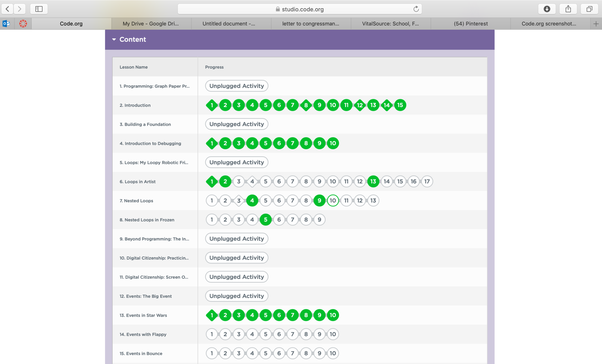Open Unplugged Activity for Building a Foundation
The image size is (602, 364).
tap(237, 124)
